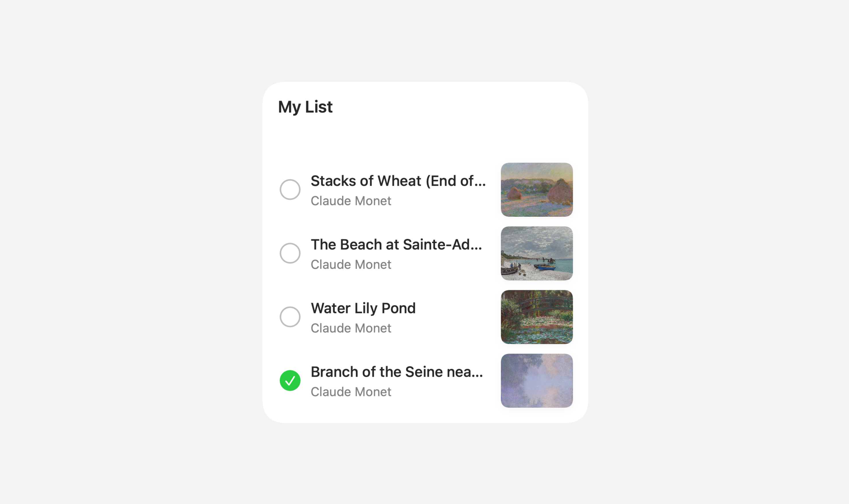View the Water Lily Pond bridge thumbnail
This screenshot has height=504, width=849.
click(536, 317)
